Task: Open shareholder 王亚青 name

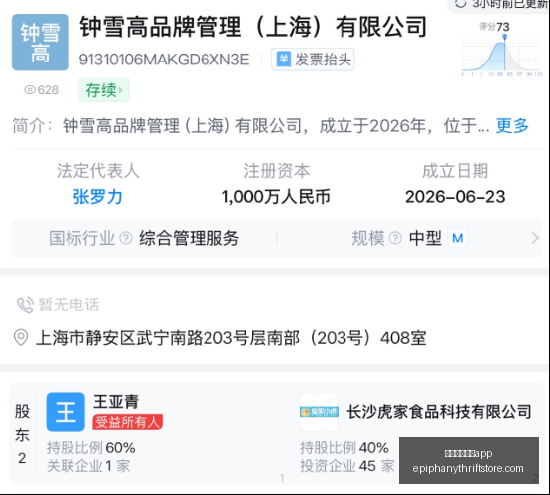Action: tap(116, 402)
